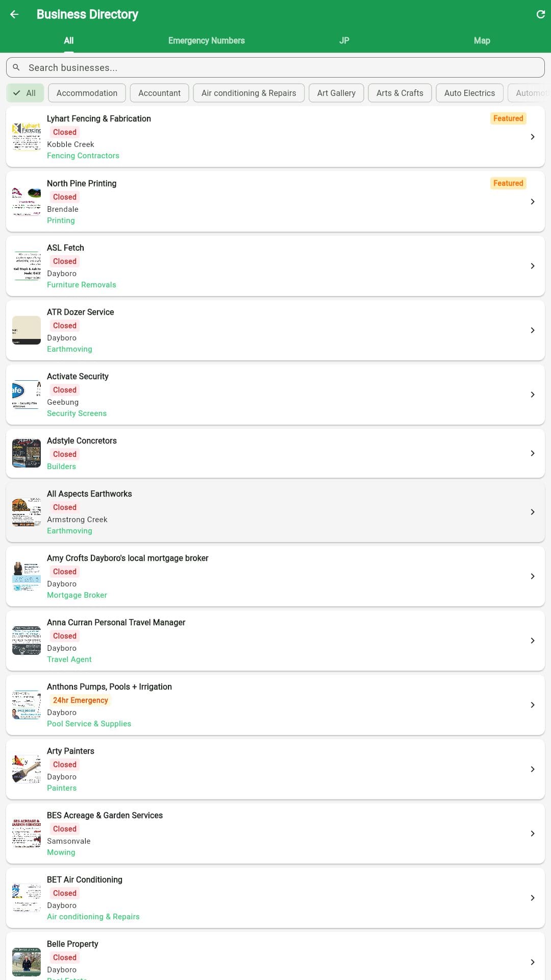Open the Fencing Contractors category link
The image size is (551, 980).
point(83,155)
